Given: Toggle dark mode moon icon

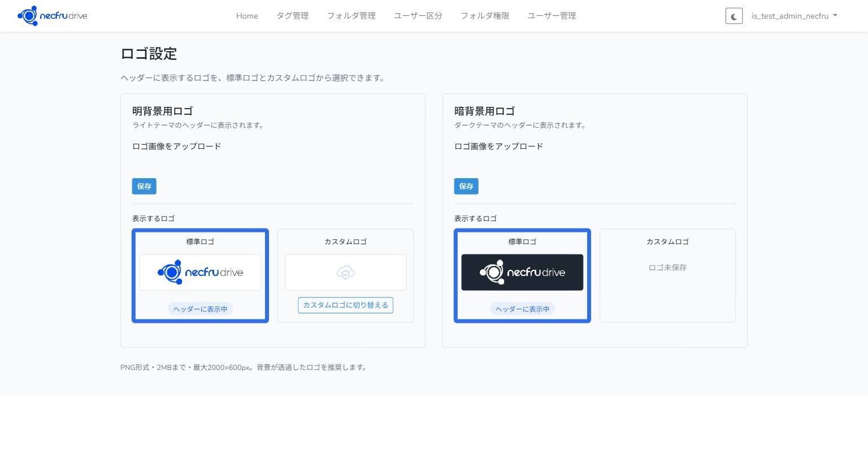Looking at the screenshot, I should (734, 16).
